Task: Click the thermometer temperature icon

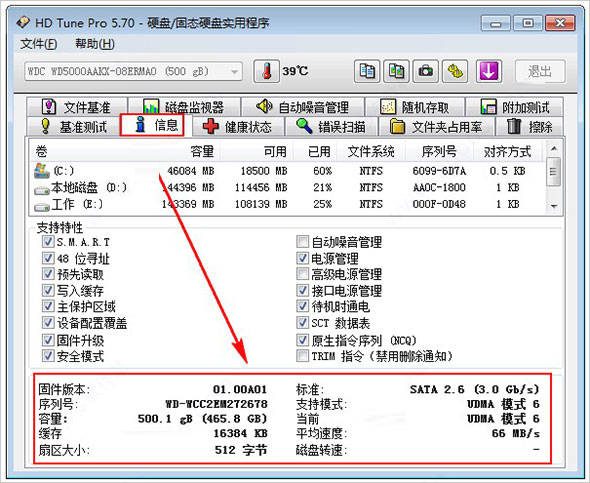Action: point(266,71)
